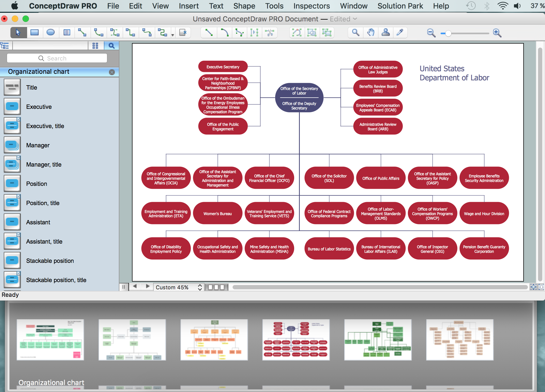
Task: Click the grid view toggle icon in sidebar
Action: (x=95, y=46)
